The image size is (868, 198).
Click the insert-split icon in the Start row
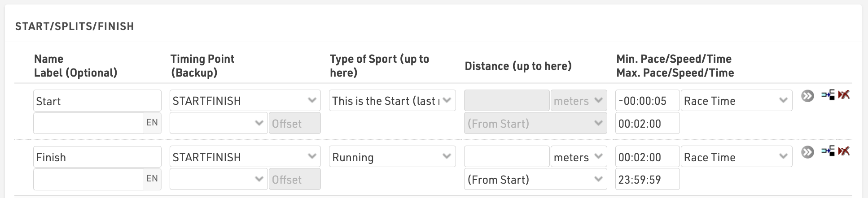pos(828,95)
